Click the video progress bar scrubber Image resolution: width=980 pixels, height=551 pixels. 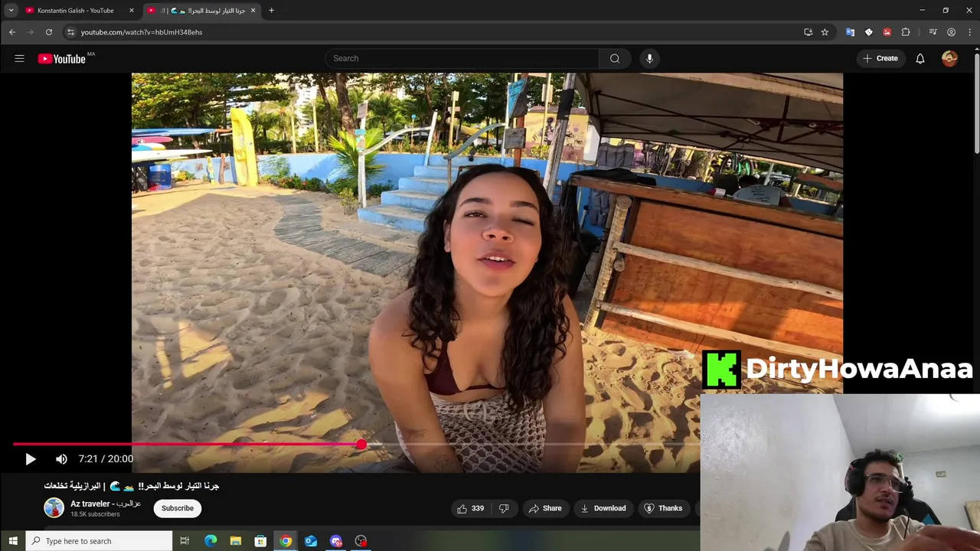click(361, 444)
